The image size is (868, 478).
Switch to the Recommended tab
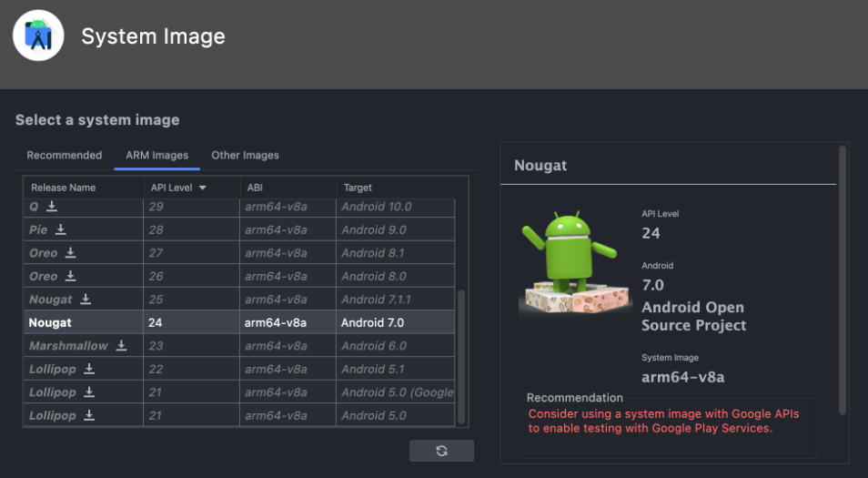tap(64, 155)
